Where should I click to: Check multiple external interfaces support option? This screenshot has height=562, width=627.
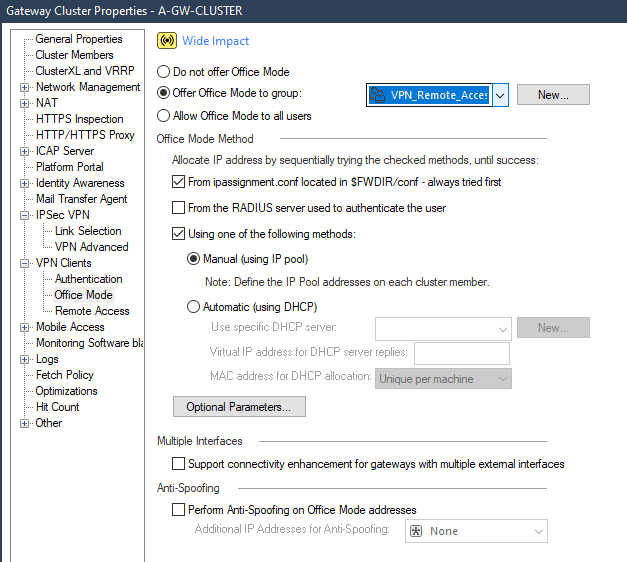[x=179, y=464]
